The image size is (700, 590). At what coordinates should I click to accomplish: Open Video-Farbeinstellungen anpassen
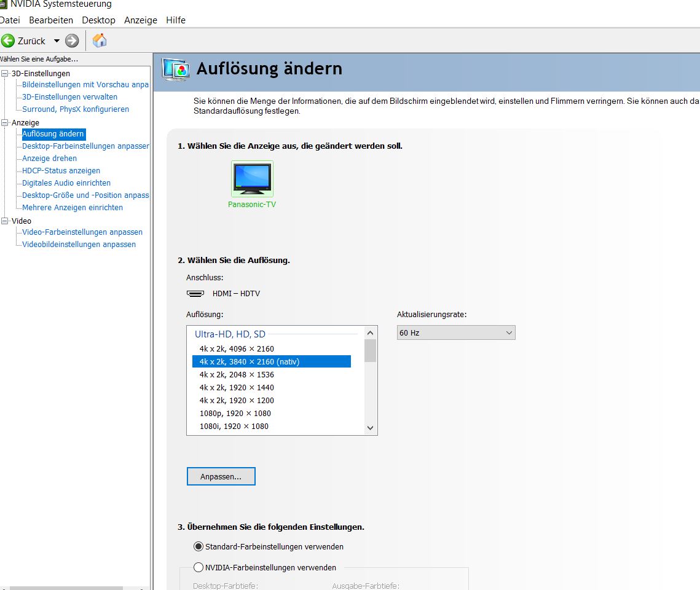click(82, 232)
